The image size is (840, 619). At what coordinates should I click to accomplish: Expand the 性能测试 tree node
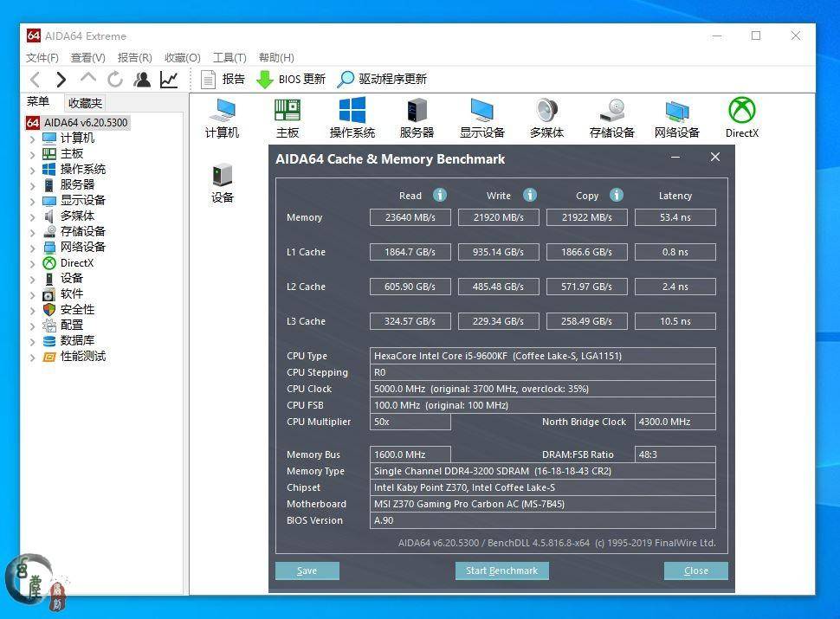(32, 357)
